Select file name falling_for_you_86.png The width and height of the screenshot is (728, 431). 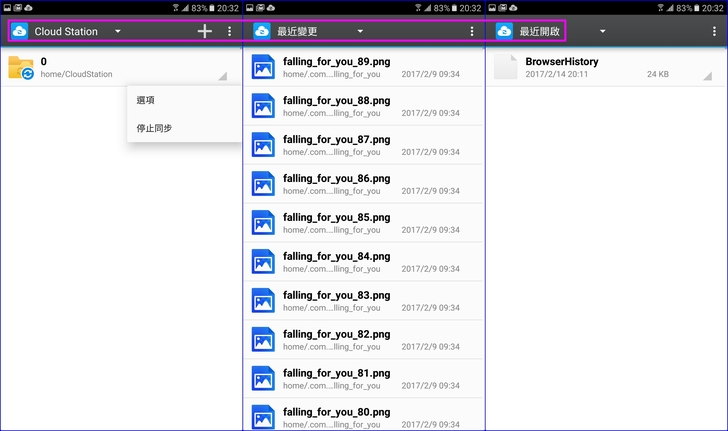click(x=337, y=179)
